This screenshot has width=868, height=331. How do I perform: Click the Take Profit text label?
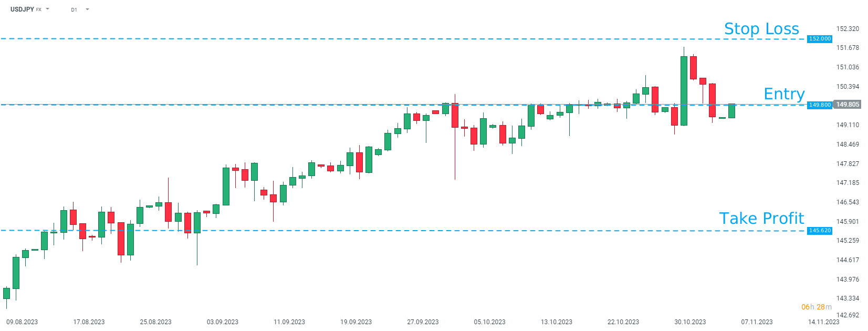click(761, 219)
